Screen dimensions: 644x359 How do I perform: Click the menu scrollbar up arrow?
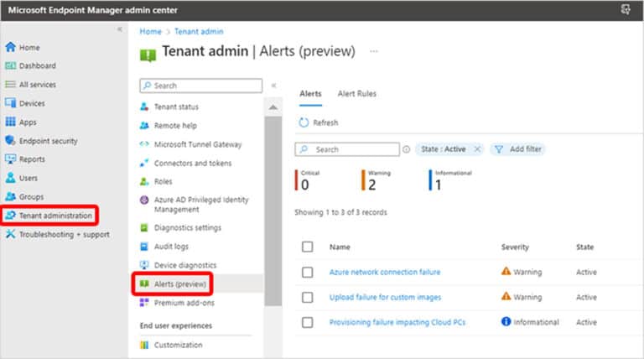pos(273,107)
